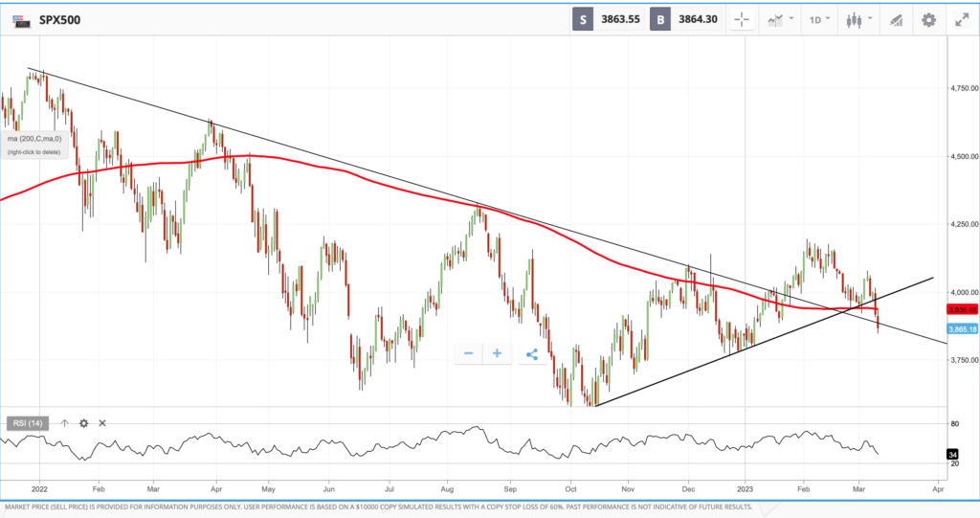The width and height of the screenshot is (980, 518).
Task: Expand chart to fullscreen
Action: coord(961,19)
